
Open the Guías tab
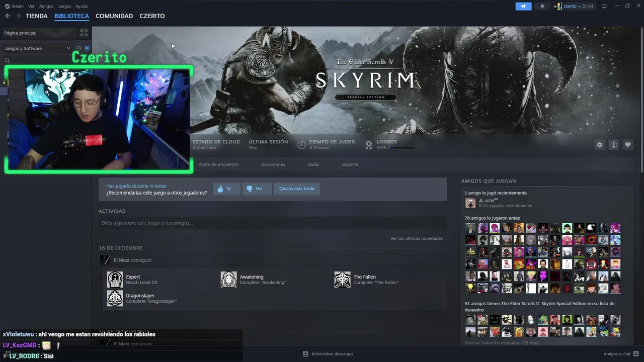tap(313, 164)
